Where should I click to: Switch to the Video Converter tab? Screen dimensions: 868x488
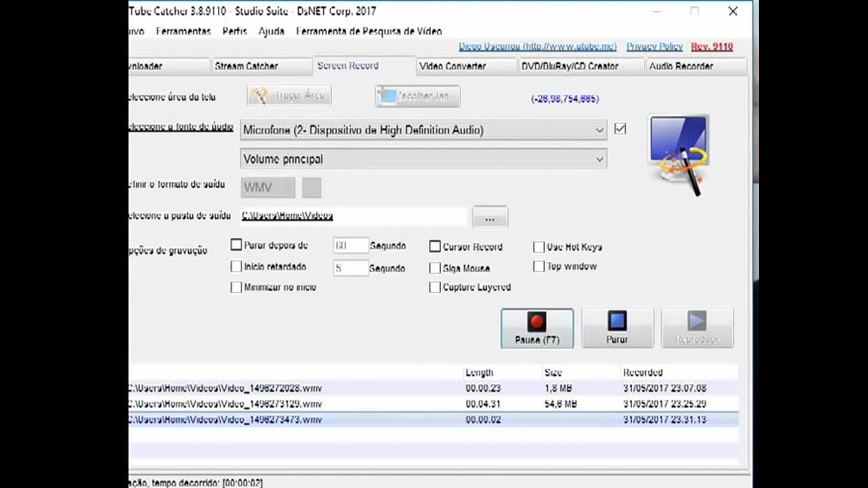[x=465, y=66]
